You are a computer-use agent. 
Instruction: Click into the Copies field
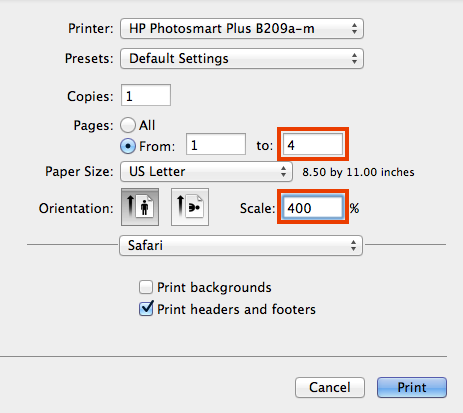tap(146, 95)
